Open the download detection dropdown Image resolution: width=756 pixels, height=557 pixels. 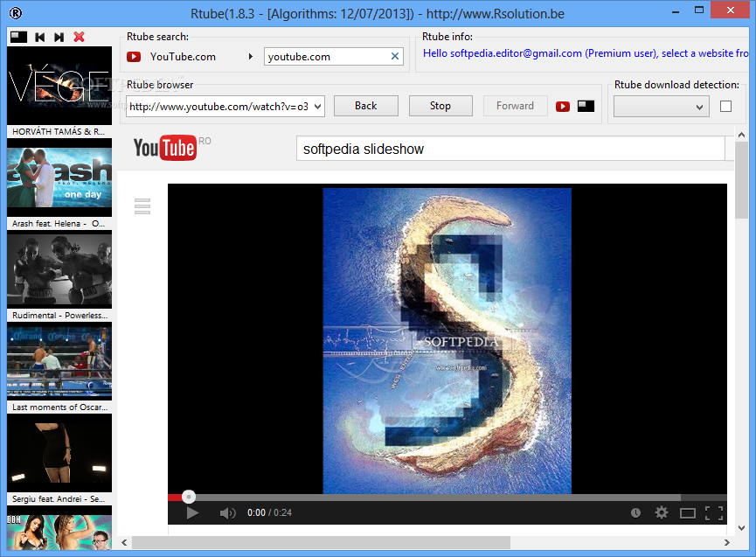point(661,107)
